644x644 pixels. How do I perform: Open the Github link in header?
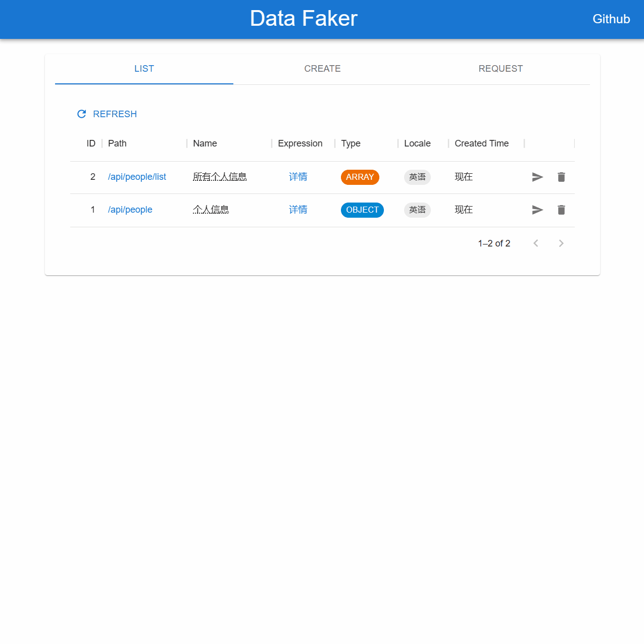coord(611,19)
